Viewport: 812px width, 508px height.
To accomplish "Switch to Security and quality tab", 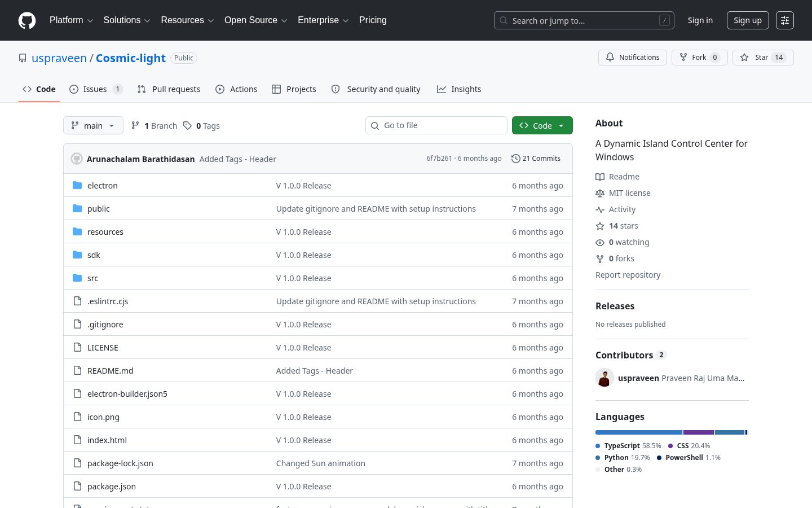I will [x=376, y=89].
